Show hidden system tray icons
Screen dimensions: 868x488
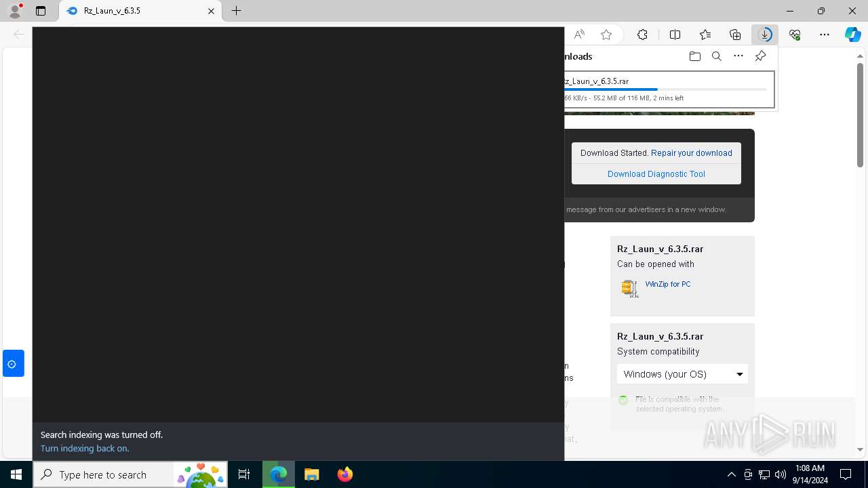pos(731,474)
